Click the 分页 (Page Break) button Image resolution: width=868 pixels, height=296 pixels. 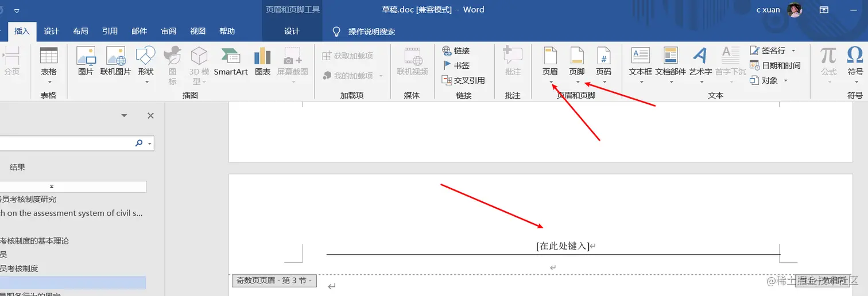[11, 63]
